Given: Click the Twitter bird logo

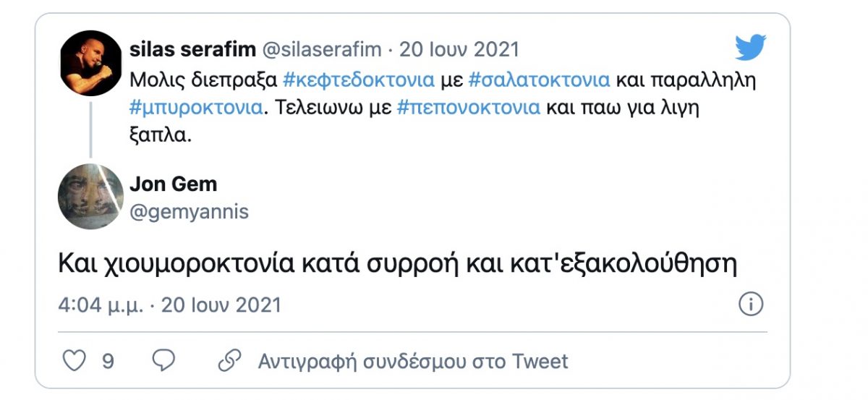Looking at the screenshot, I should pyautogui.click(x=750, y=48).
